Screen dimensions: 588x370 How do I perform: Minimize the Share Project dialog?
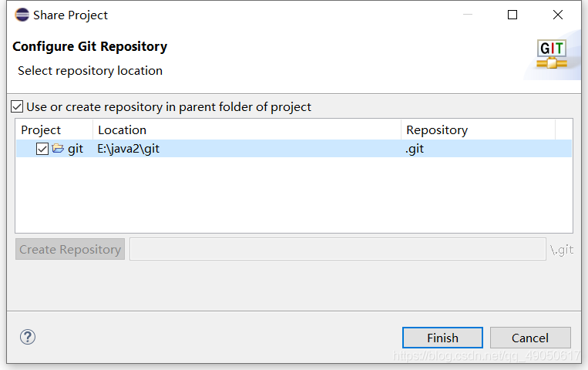pos(468,15)
